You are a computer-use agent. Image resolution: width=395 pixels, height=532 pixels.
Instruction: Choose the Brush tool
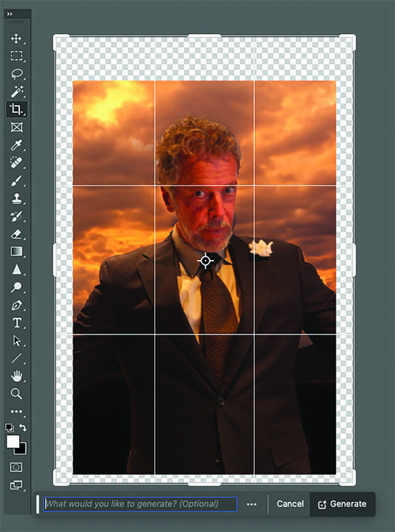point(16,180)
